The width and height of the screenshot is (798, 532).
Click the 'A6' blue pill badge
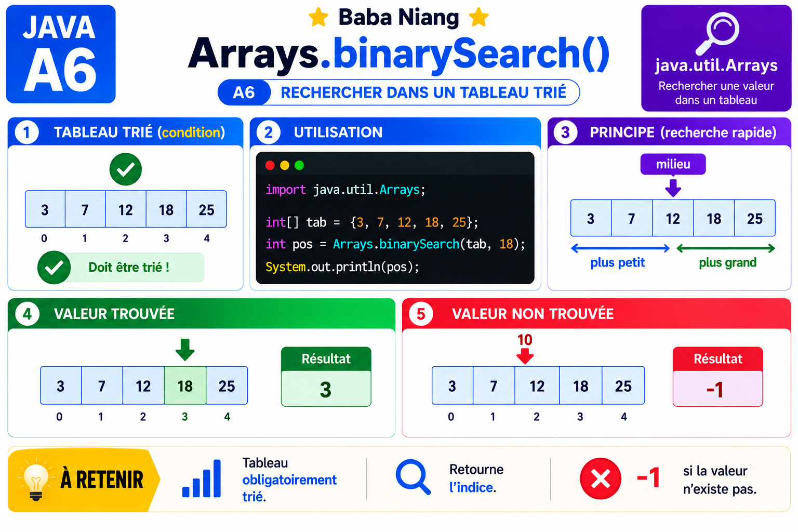244,92
